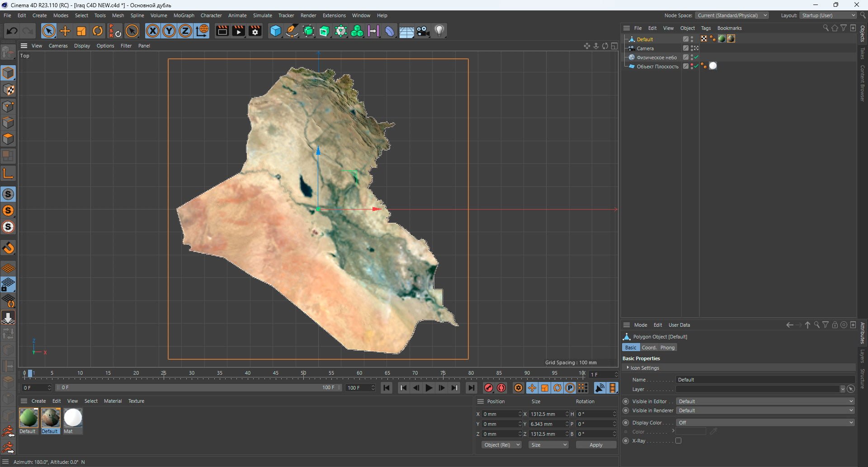Click the Apply button
The width and height of the screenshot is (868, 467).
pos(596,445)
